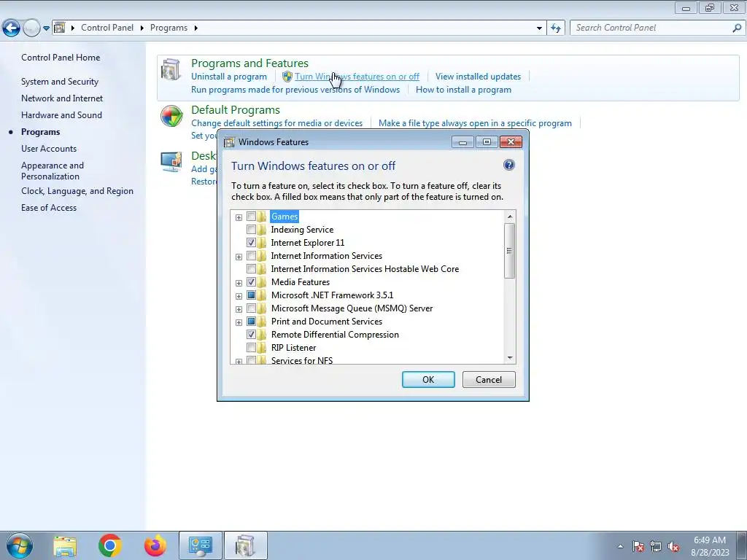
Task: Expand the Internet Information Services node
Action: 239,257
